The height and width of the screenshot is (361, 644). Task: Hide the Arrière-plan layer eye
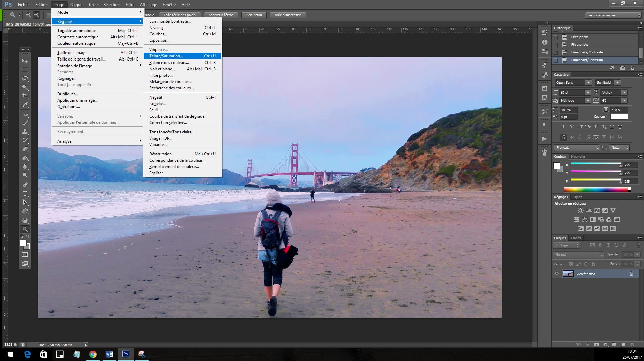coord(557,274)
